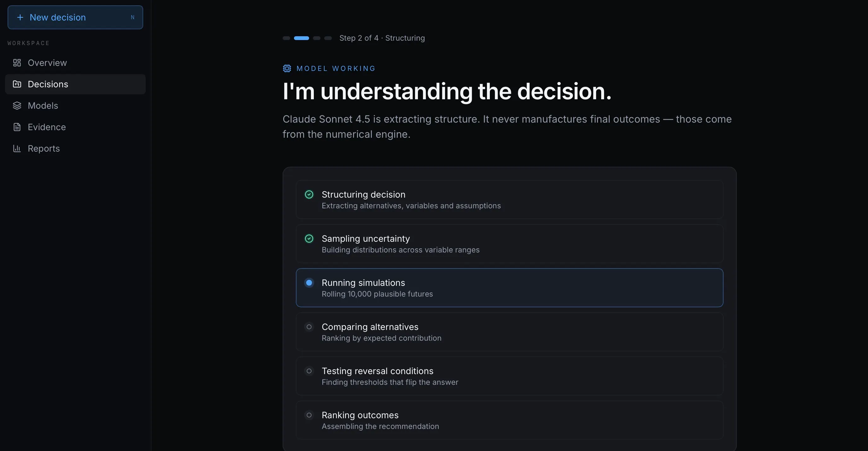This screenshot has width=868, height=451.
Task: Select the Testing reversal conditions step title
Action: (378, 371)
